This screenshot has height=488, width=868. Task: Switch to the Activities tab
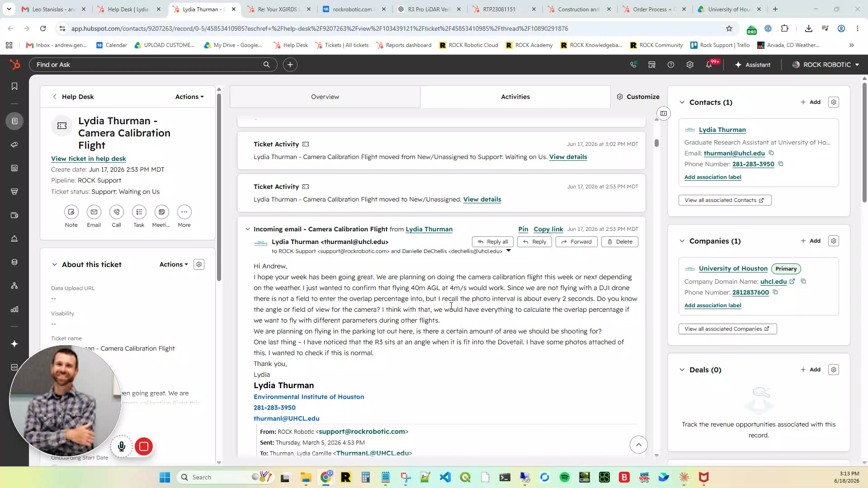pyautogui.click(x=515, y=97)
